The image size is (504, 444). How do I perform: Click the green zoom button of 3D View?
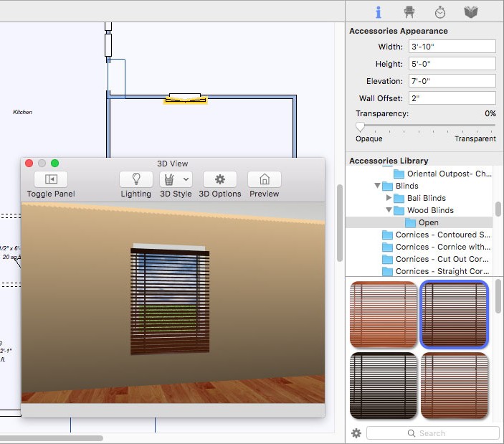[55, 164]
